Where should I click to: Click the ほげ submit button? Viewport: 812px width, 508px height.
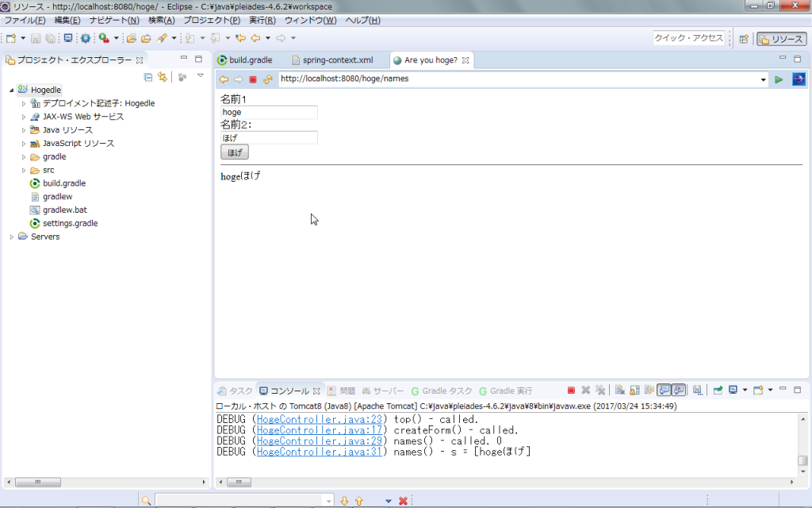(235, 152)
